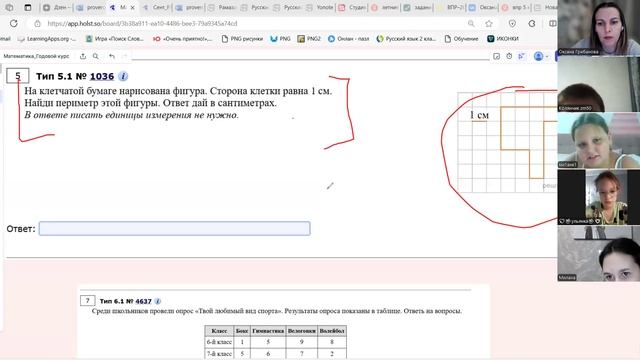This screenshot has width=640, height=360.
Task: Click the board title 'Математика_Годовой курс'
Action: click(x=36, y=56)
